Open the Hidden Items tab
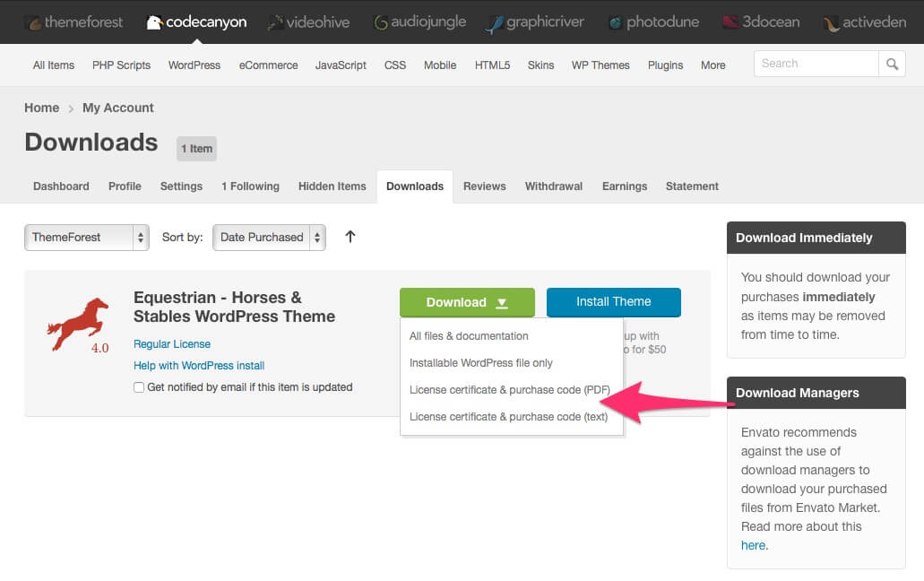 (x=332, y=186)
